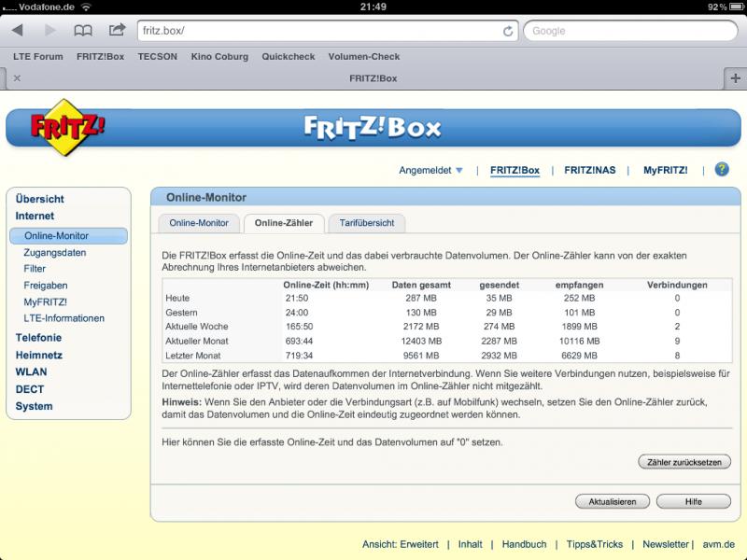Open Safari bookmarks book icon
Viewport: 747px width, 560px height.
(83, 31)
